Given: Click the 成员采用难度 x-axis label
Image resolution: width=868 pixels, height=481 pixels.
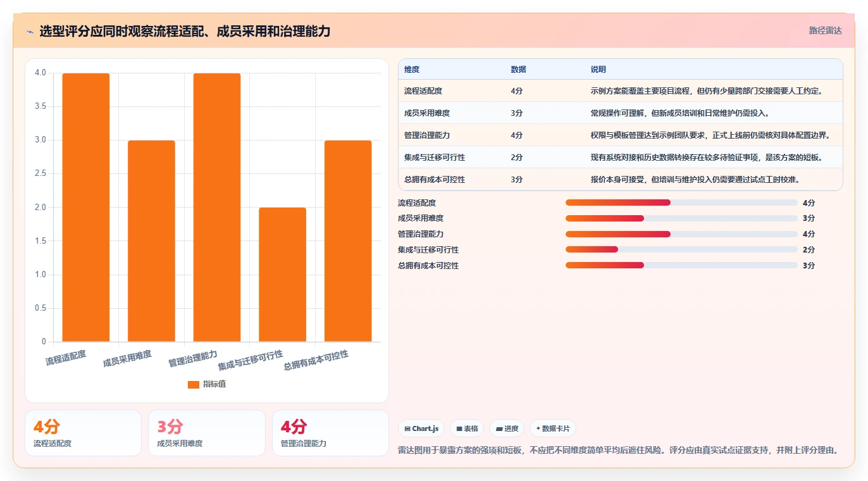Looking at the screenshot, I should 127,359.
